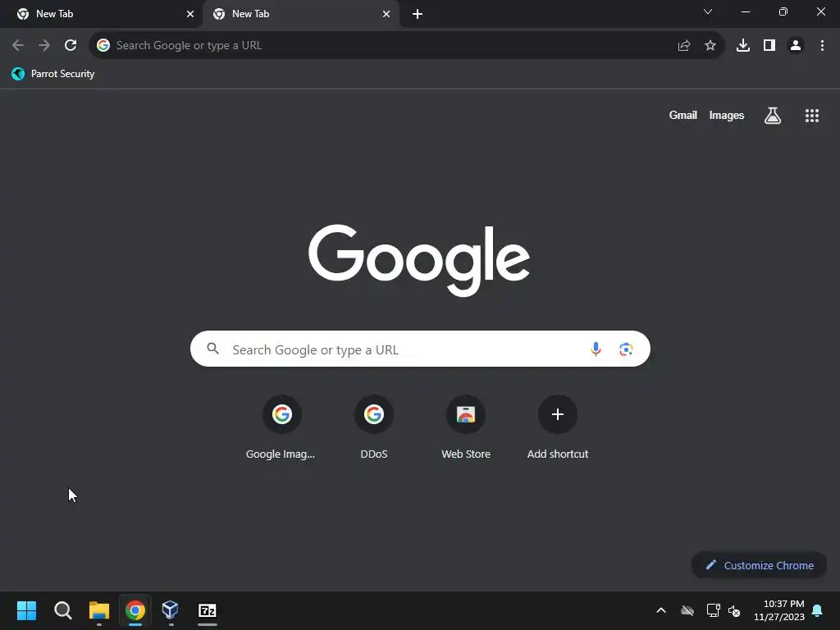The image size is (840, 630).
Task: Open Chrome's three-dot menu
Action: pos(822,46)
